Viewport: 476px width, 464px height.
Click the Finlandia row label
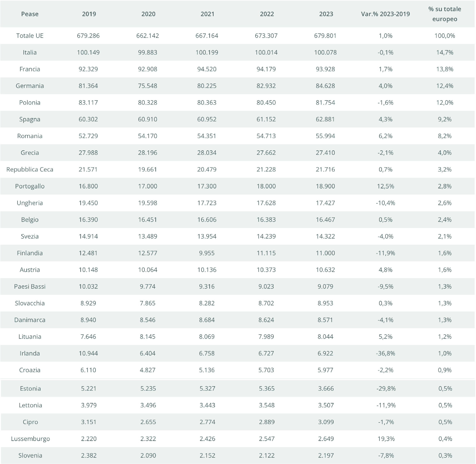coord(30,253)
